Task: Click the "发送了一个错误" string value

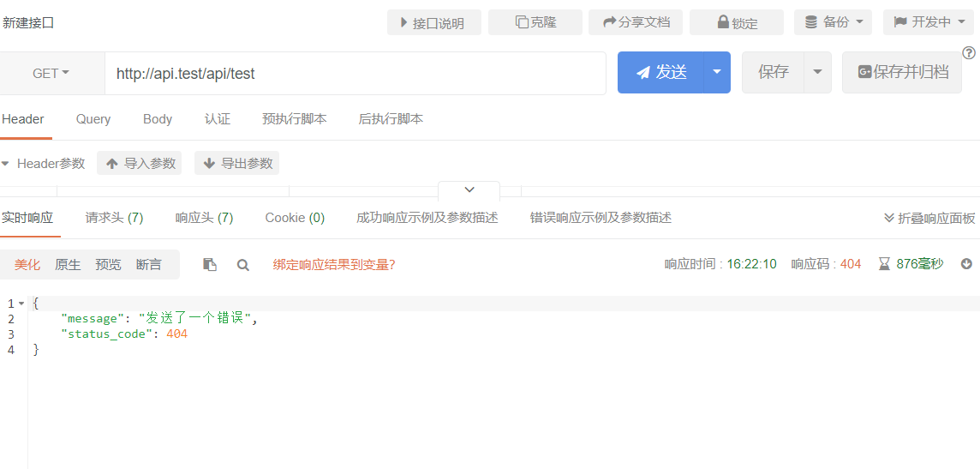Action: 195,319
